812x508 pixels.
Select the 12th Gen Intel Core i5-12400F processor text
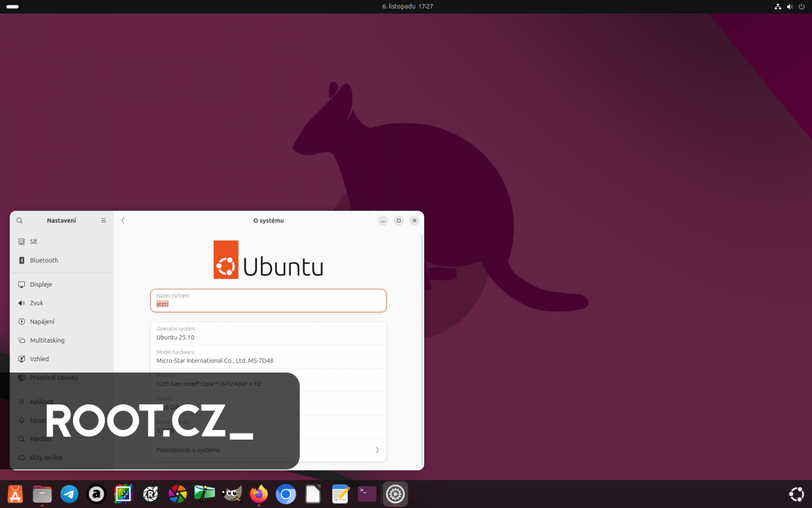[x=208, y=384]
